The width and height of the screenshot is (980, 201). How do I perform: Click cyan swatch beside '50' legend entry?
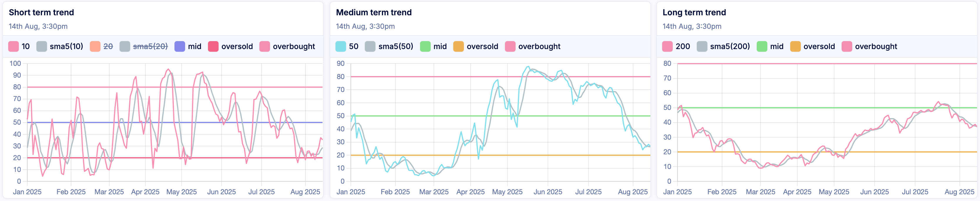(x=341, y=46)
